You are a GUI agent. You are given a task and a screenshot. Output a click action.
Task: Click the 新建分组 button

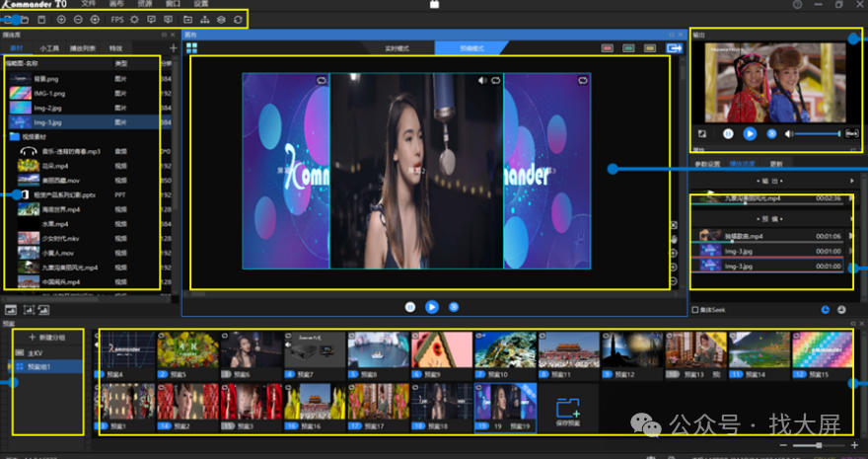tap(47, 338)
